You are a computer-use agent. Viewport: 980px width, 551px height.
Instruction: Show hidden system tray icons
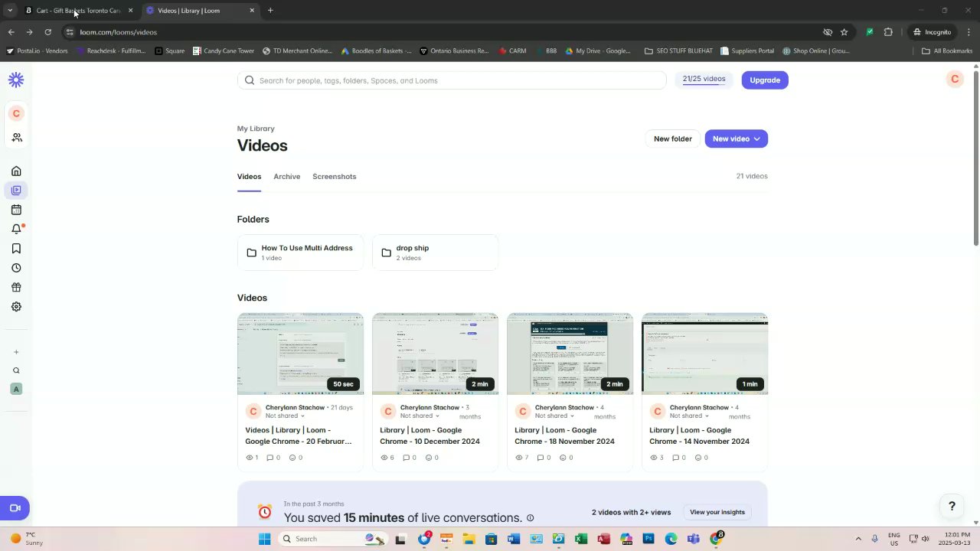point(858,539)
